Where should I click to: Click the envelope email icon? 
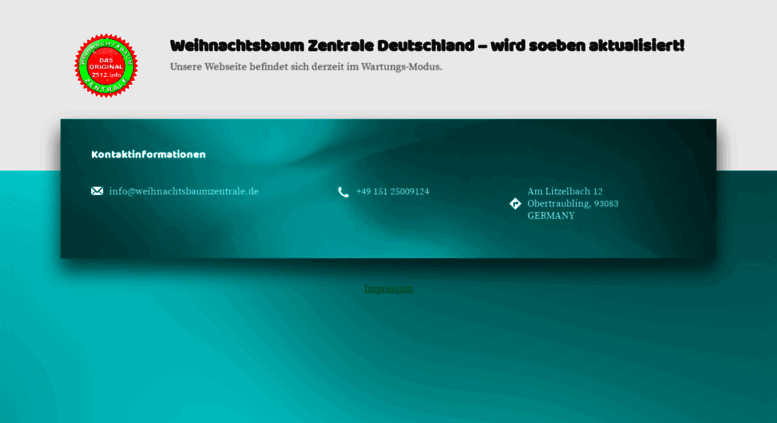pos(97,191)
